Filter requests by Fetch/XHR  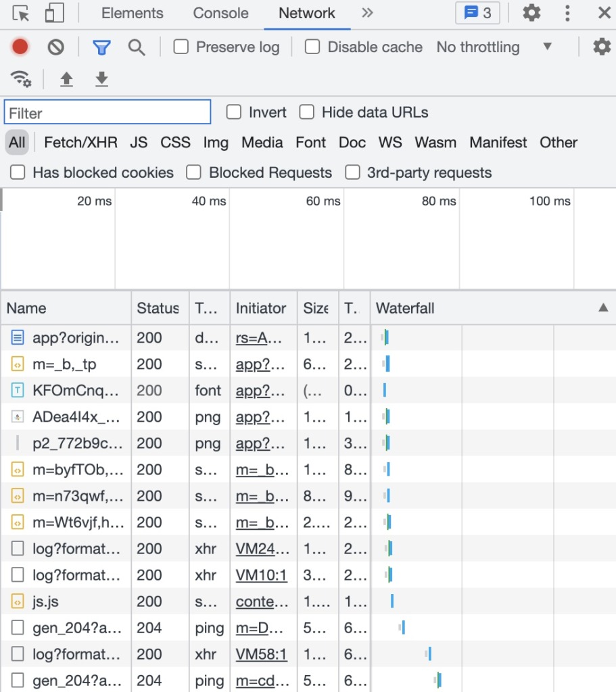[x=81, y=143]
